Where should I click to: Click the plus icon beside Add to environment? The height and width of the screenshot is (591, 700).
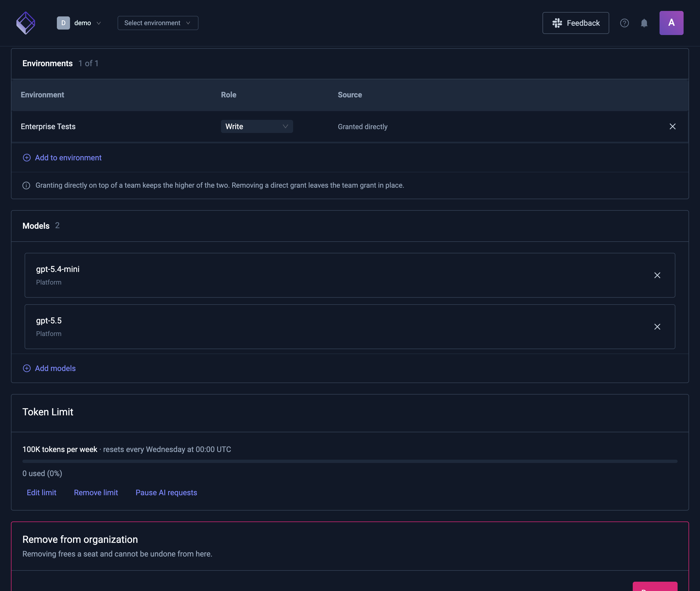pos(27,158)
